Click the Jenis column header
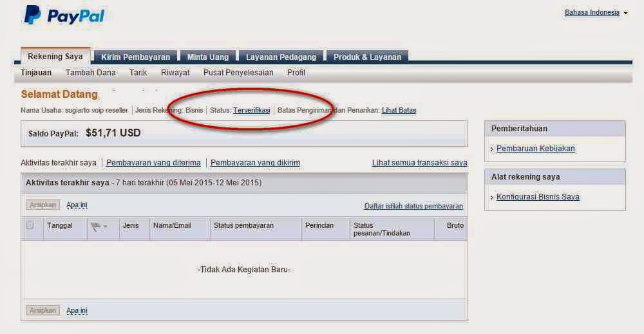Screen dimensions: 644x334 tap(131, 225)
